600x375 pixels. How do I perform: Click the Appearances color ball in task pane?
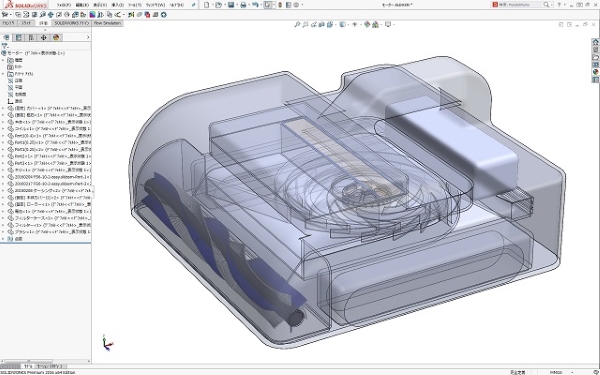click(x=595, y=72)
